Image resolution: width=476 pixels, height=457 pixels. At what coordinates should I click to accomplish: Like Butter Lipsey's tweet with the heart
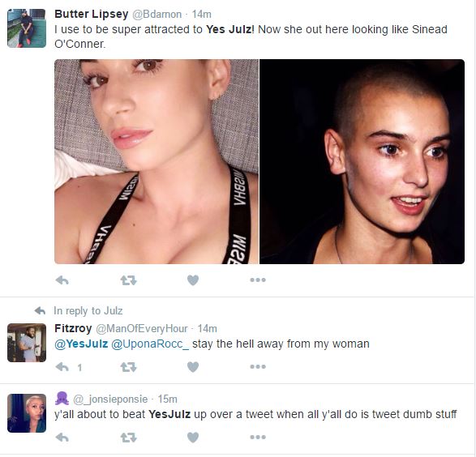(193, 280)
